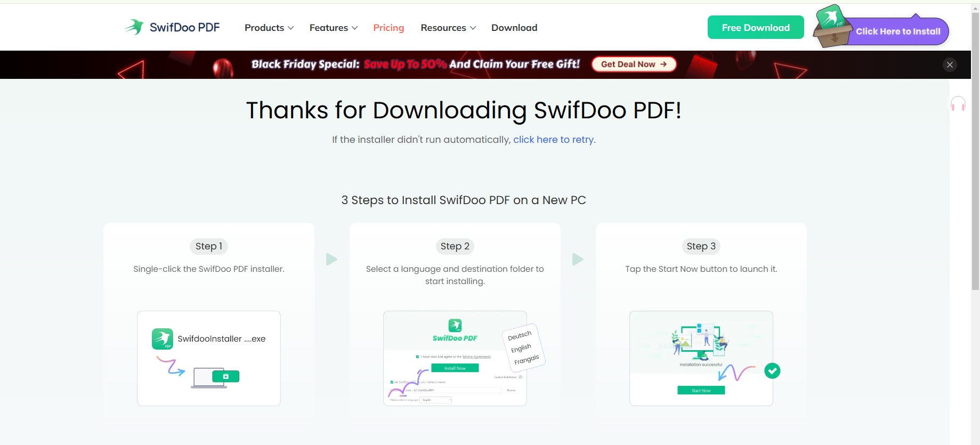Open the Download menu item
The image size is (980, 445).
click(x=514, y=28)
